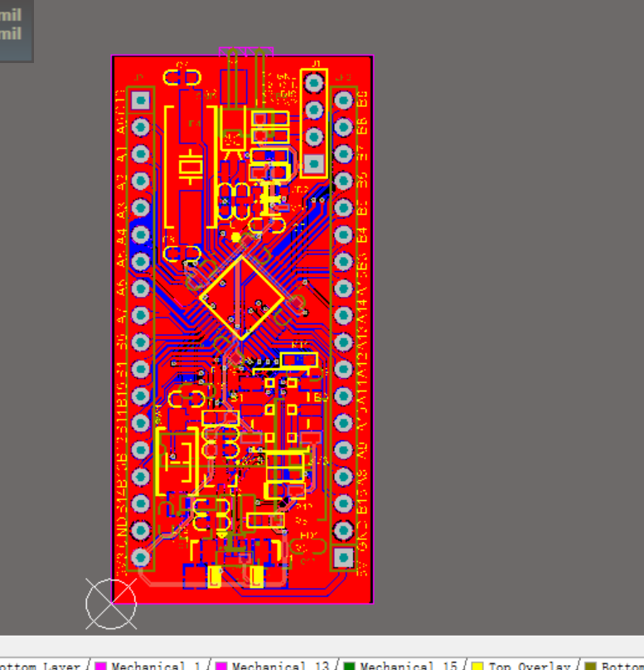Select the Bottom Layer tab
Screen dimensions: 644x670
pos(43,666)
